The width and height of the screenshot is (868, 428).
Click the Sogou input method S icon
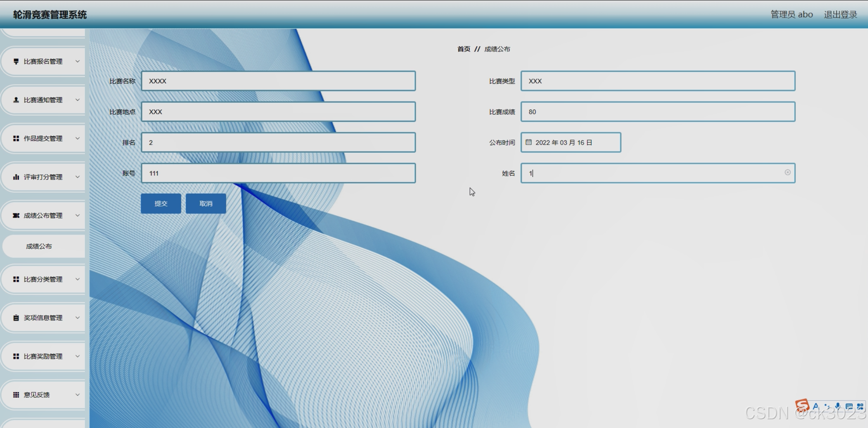(802, 406)
